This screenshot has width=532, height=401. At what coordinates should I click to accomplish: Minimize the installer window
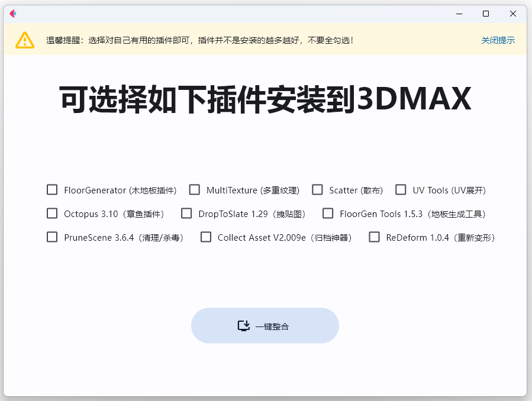pyautogui.click(x=459, y=13)
